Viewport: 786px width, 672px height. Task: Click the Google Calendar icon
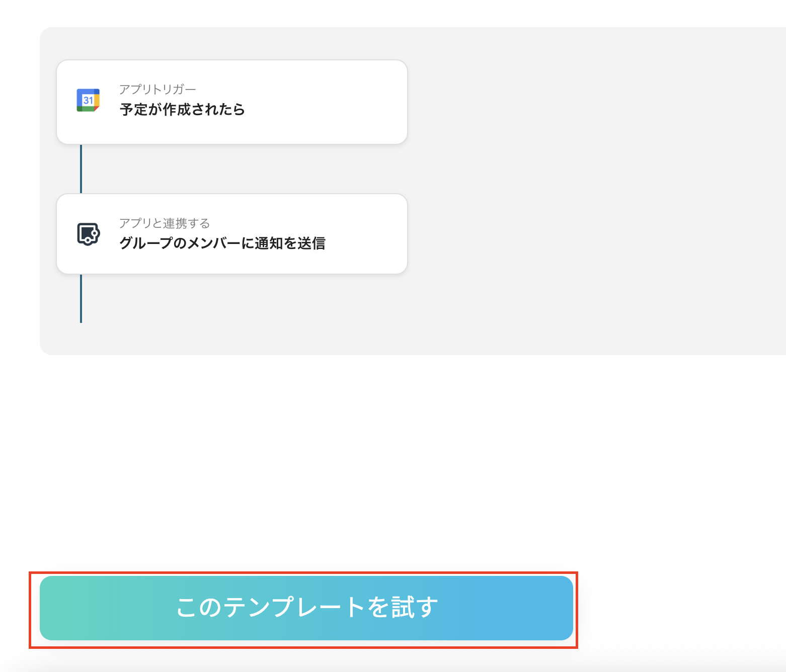88,101
